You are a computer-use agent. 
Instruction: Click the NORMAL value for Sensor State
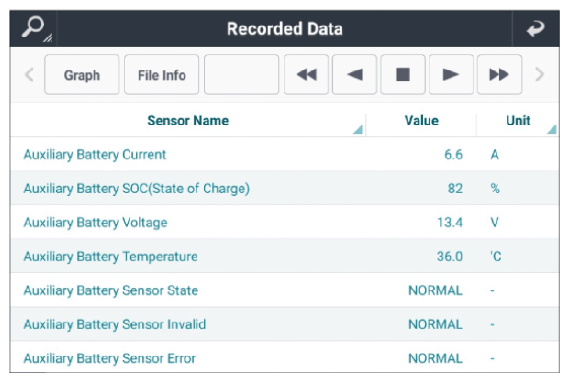(435, 290)
